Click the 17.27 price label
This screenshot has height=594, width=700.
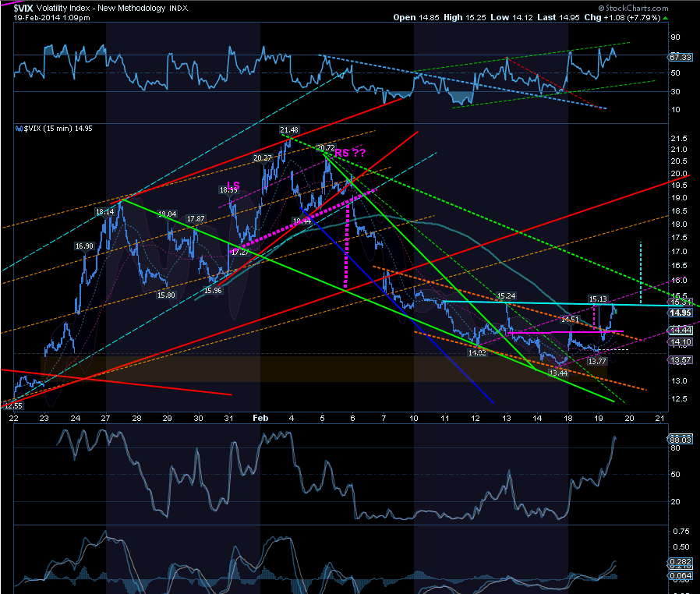[x=240, y=253]
